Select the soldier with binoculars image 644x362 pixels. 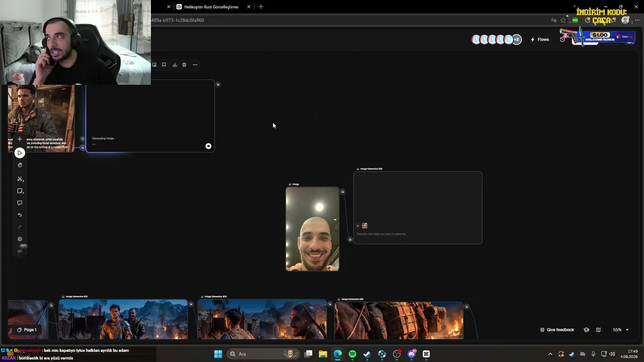pyautogui.click(x=41, y=118)
